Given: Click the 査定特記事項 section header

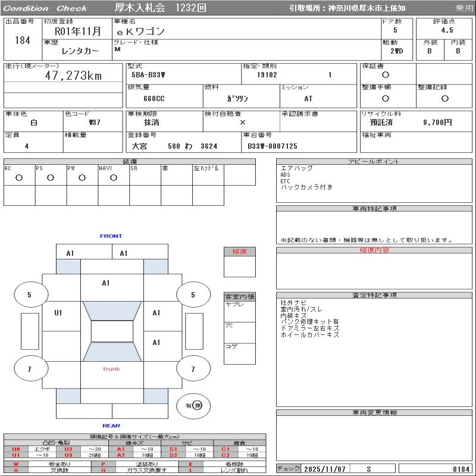Looking at the screenshot, I should pyautogui.click(x=374, y=295).
